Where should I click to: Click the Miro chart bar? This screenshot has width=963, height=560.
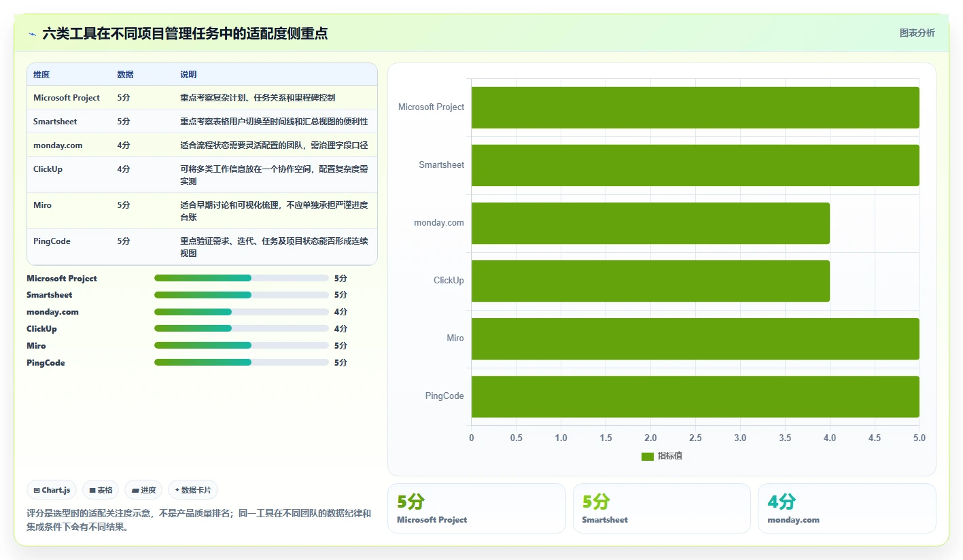click(695, 338)
